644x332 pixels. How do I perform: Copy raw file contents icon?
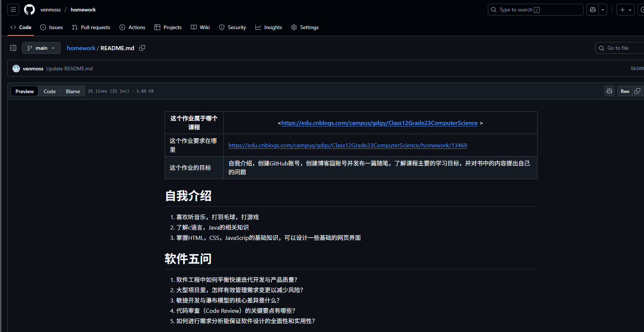(x=637, y=91)
